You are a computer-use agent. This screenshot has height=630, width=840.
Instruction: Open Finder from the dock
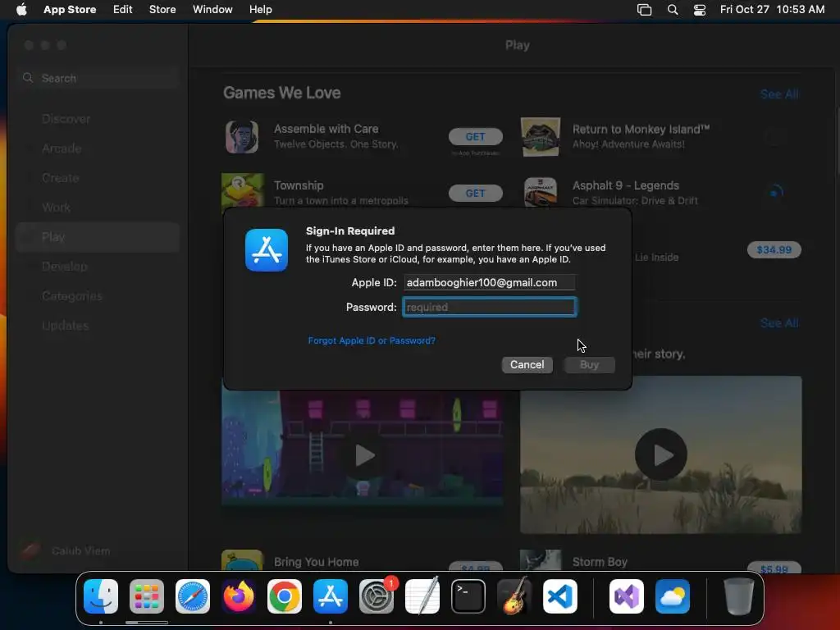(x=101, y=596)
